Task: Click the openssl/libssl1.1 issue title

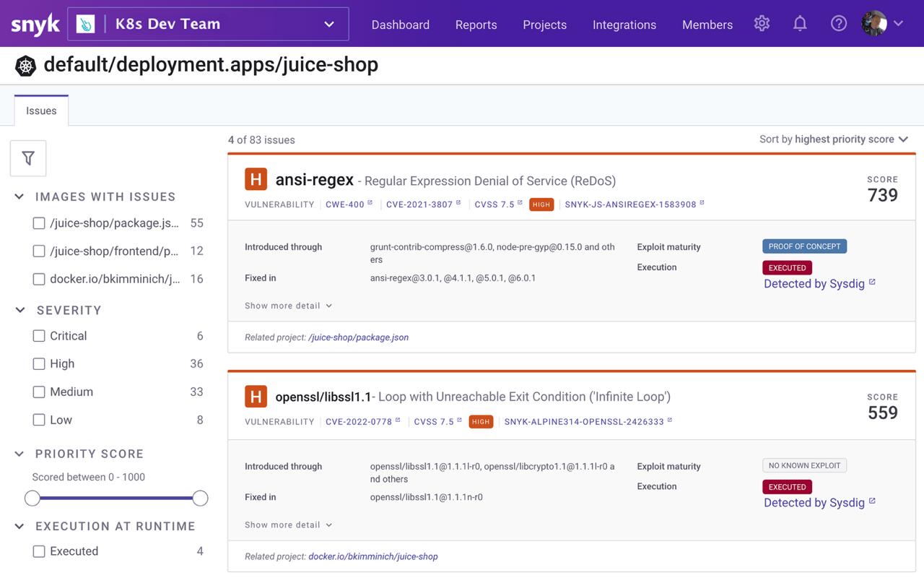Action: [323, 397]
